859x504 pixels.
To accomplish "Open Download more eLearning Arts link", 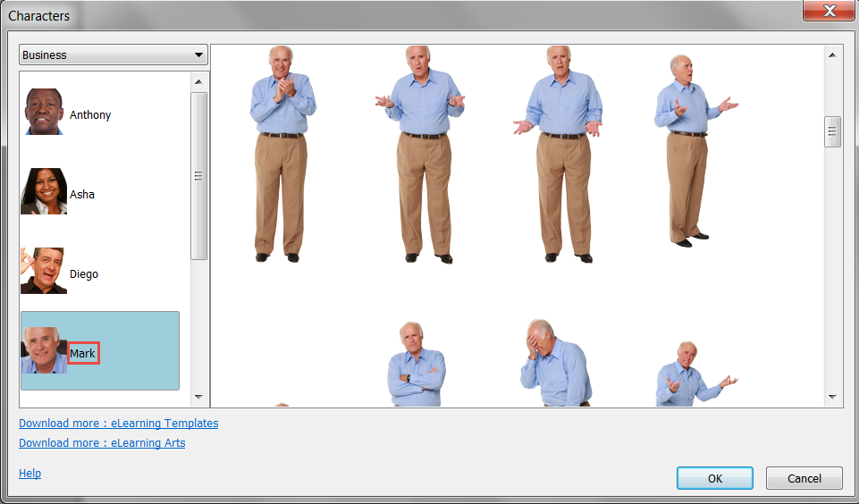I will [102, 443].
